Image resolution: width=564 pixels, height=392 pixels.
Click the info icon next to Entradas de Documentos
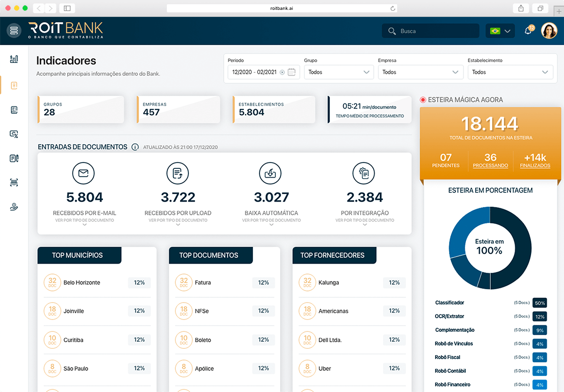click(x=135, y=147)
